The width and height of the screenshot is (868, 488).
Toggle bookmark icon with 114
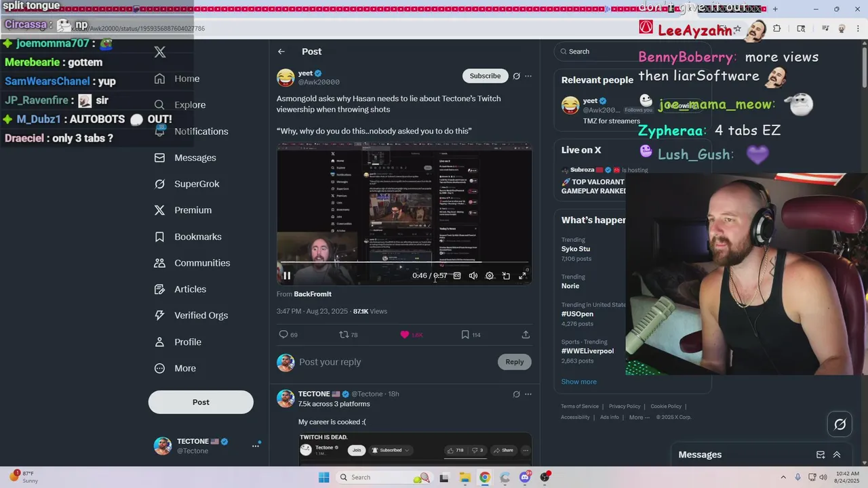(x=465, y=335)
